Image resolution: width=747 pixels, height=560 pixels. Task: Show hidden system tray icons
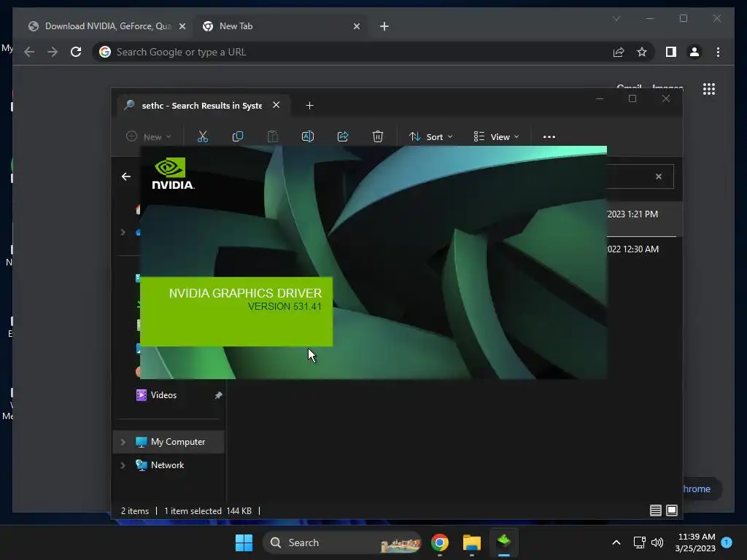click(616, 542)
